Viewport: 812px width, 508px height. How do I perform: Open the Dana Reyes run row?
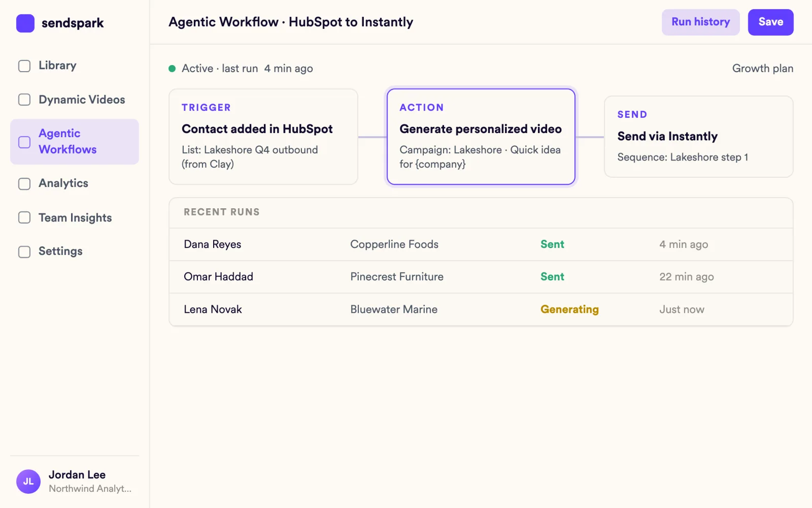click(x=481, y=244)
